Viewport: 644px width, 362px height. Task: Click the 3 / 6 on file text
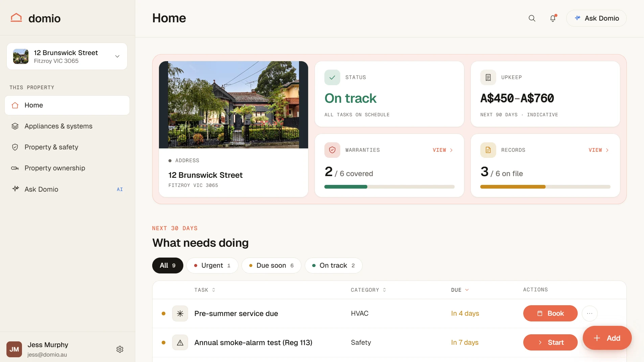tap(502, 172)
